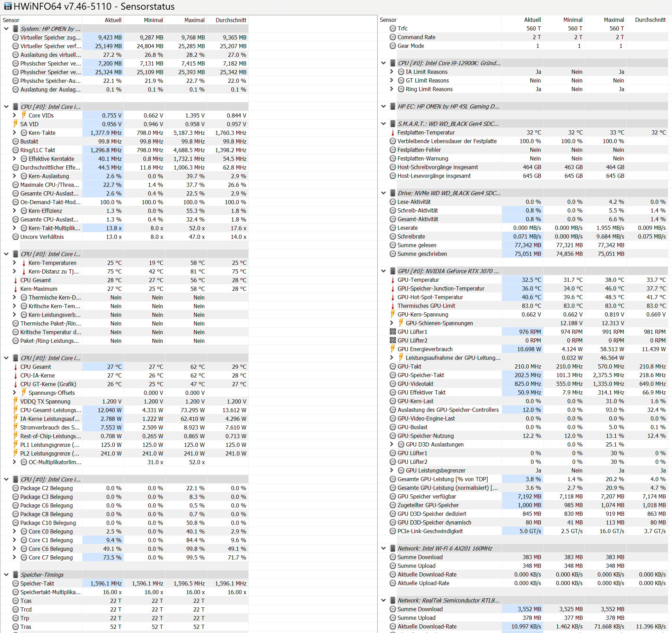Click chip icon of S.M.A.R.T. WD_BLACK group

(x=392, y=124)
